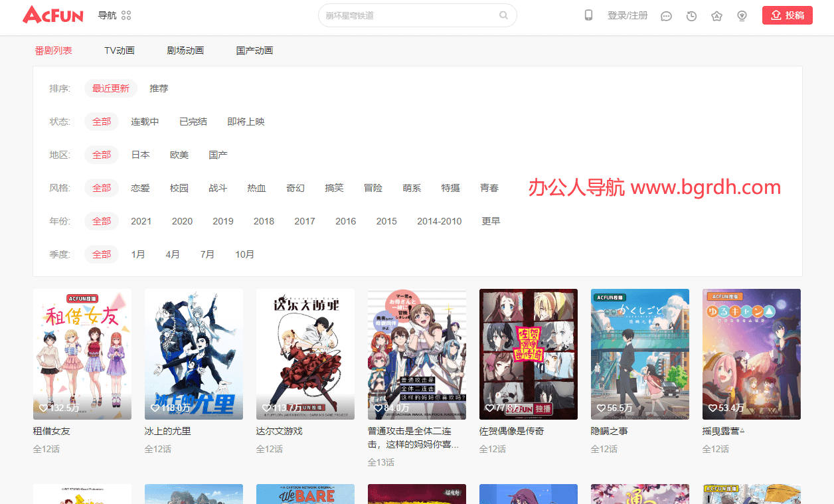The width and height of the screenshot is (834, 504).
Task: Open the messages chat bubble icon
Action: click(666, 15)
